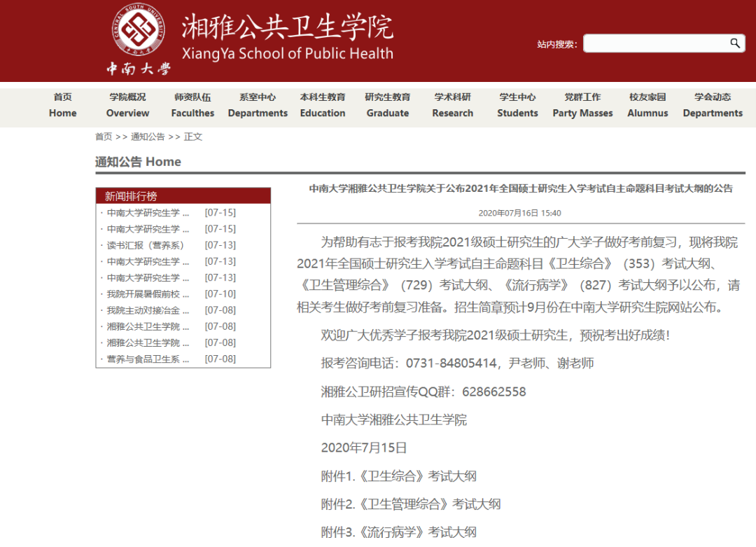Open the 首页 Home menu item
Viewport: 756px width, 547px height.
63,104
